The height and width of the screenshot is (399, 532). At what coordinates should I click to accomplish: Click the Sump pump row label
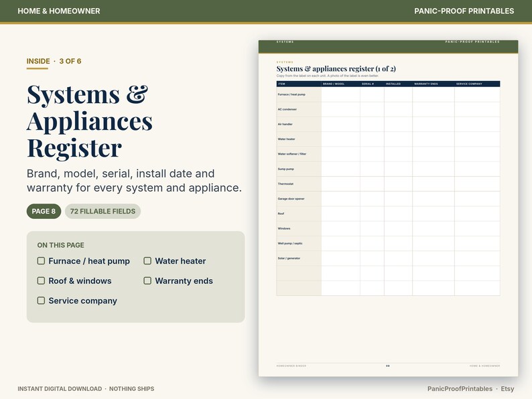click(285, 169)
